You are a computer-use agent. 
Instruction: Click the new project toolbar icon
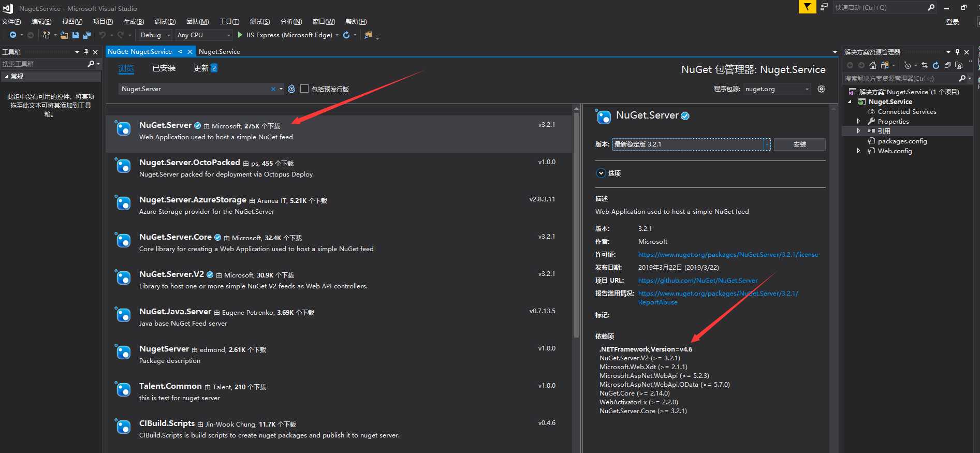click(x=46, y=35)
